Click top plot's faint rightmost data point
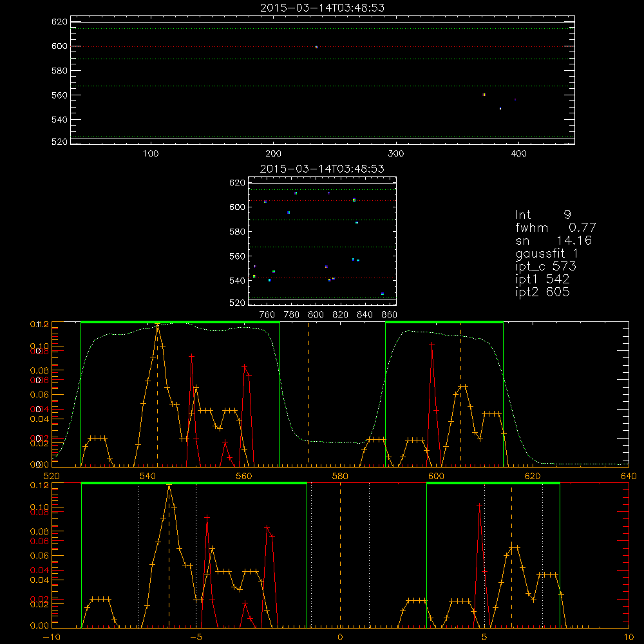644x644 pixels. [x=515, y=99]
